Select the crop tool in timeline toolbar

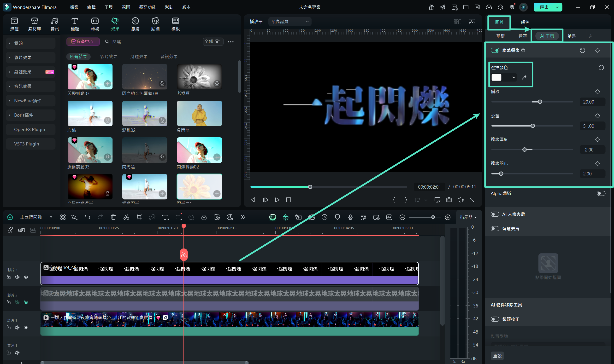(139, 217)
